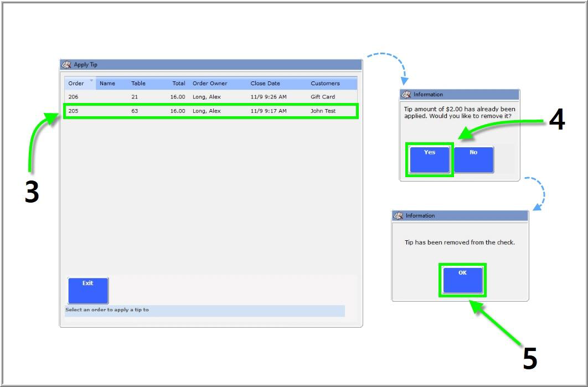Click the sort arrow on the Order column

tap(91, 81)
